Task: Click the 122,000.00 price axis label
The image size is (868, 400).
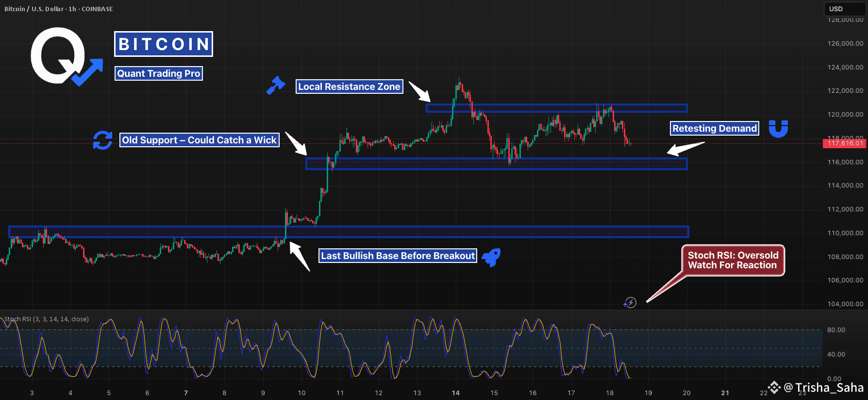Action: coord(845,90)
